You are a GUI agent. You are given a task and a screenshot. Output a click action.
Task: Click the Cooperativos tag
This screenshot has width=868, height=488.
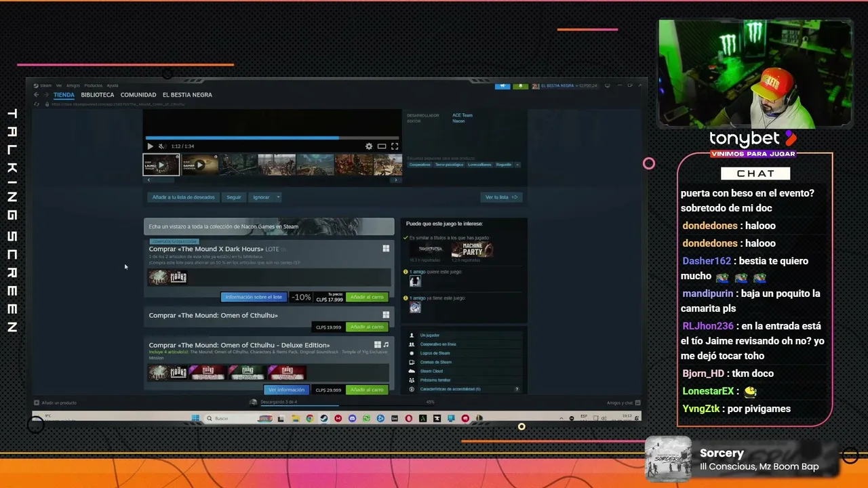tap(419, 165)
